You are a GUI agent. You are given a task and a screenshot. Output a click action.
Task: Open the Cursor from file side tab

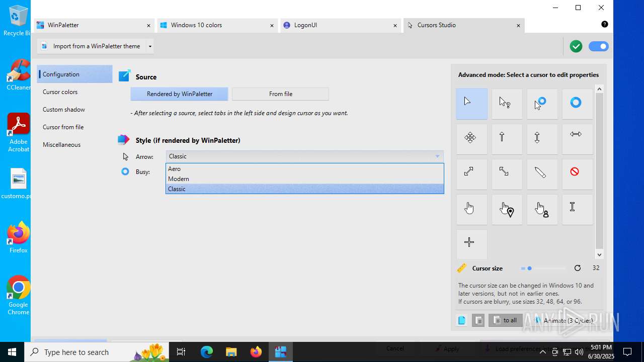75,127
